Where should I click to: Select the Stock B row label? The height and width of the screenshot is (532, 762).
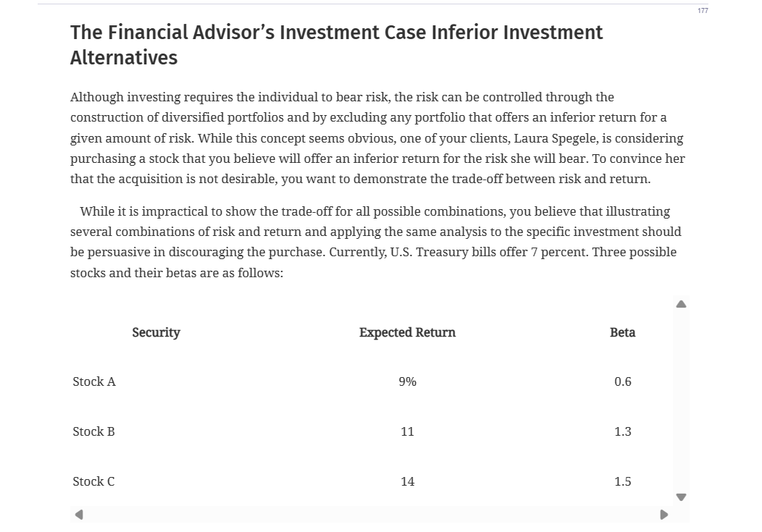(x=93, y=431)
